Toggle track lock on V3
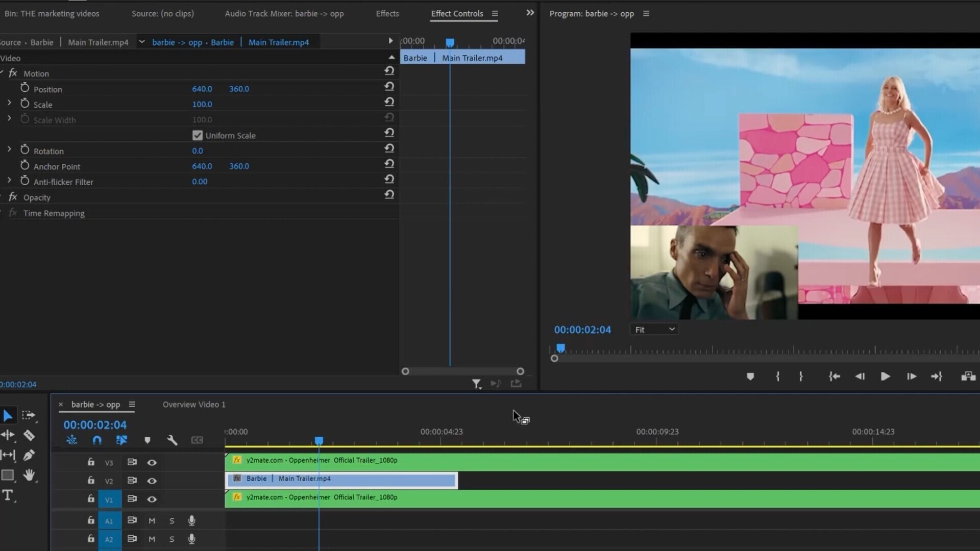 click(91, 462)
